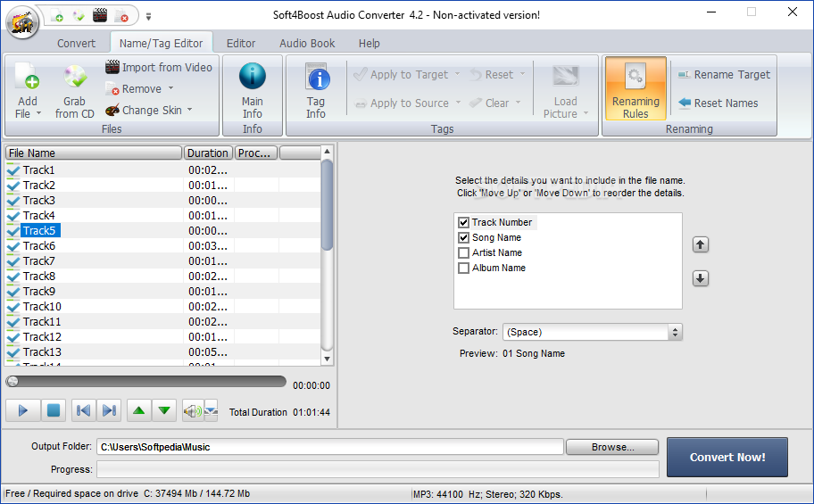Expand Apply to Target dropdown arrow
This screenshot has height=504, width=814.
tap(457, 74)
